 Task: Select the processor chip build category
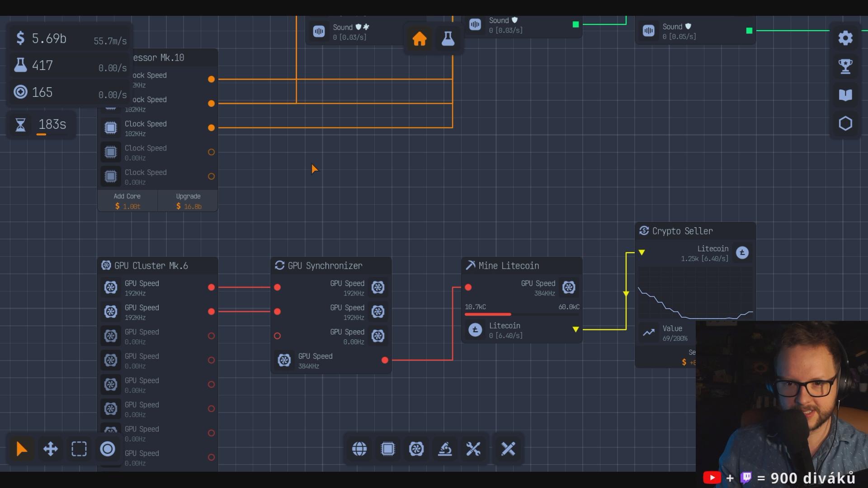[x=388, y=449]
